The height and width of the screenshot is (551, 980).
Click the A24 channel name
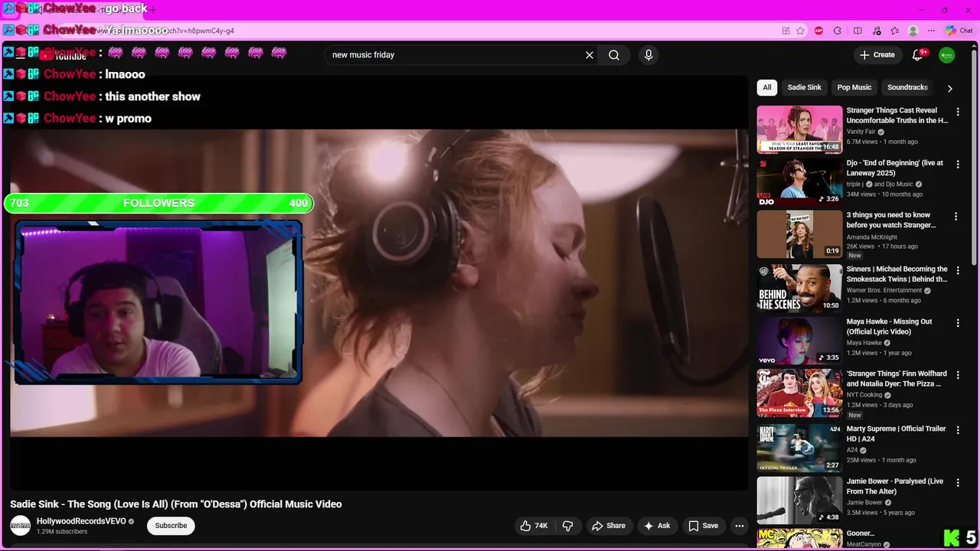852,450
